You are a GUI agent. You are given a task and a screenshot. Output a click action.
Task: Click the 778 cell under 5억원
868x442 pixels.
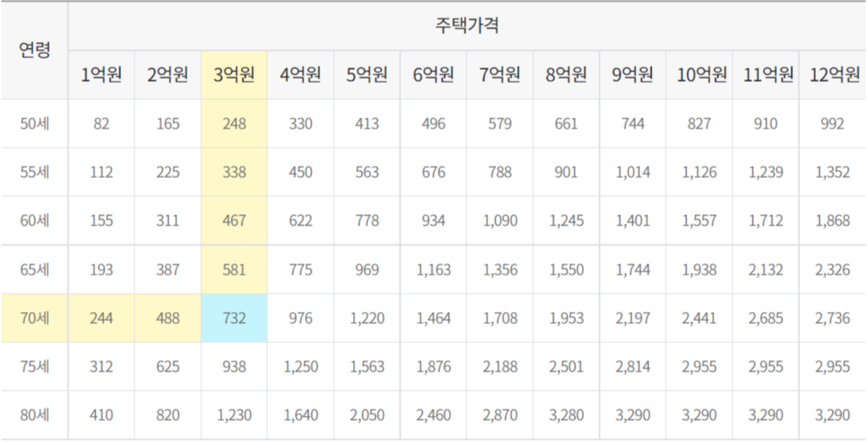pos(367,221)
